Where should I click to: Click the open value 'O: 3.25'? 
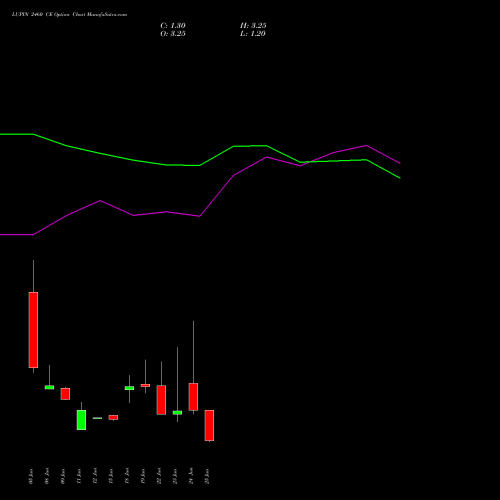[173, 34]
